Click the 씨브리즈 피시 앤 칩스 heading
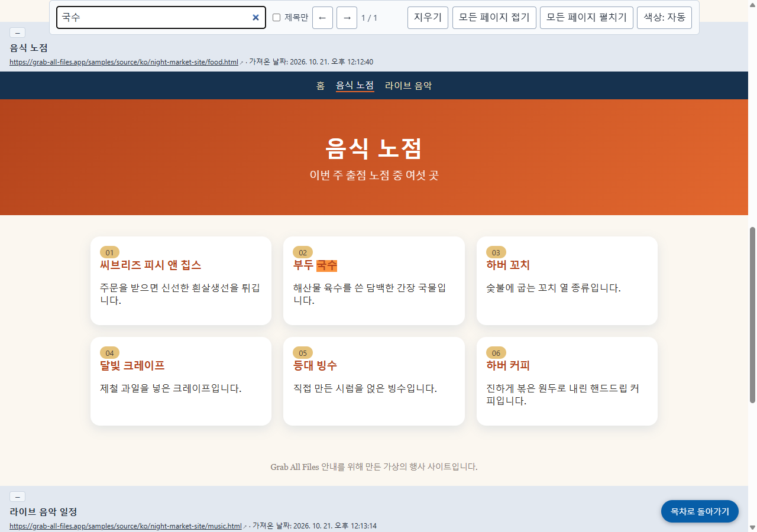The height and width of the screenshot is (532, 757). tap(151, 265)
